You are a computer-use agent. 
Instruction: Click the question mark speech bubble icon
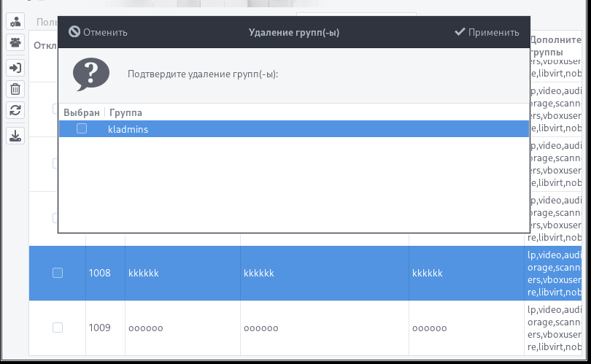tap(91, 74)
